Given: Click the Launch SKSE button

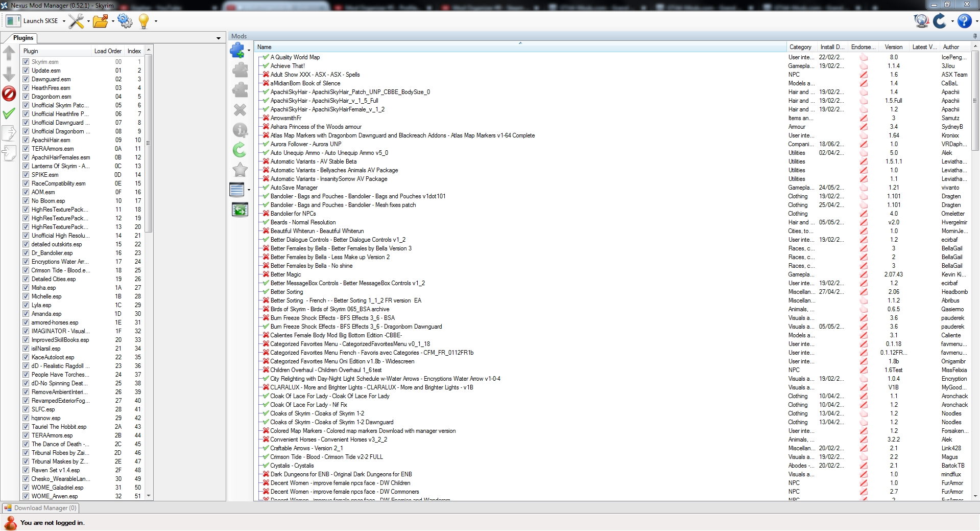Looking at the screenshot, I should tap(33, 21).
